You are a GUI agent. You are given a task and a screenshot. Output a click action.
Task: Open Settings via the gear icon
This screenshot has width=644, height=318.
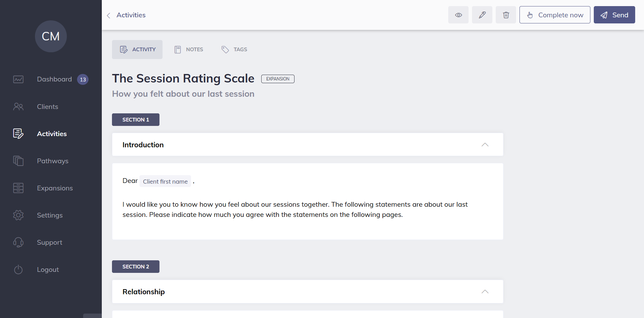18,215
